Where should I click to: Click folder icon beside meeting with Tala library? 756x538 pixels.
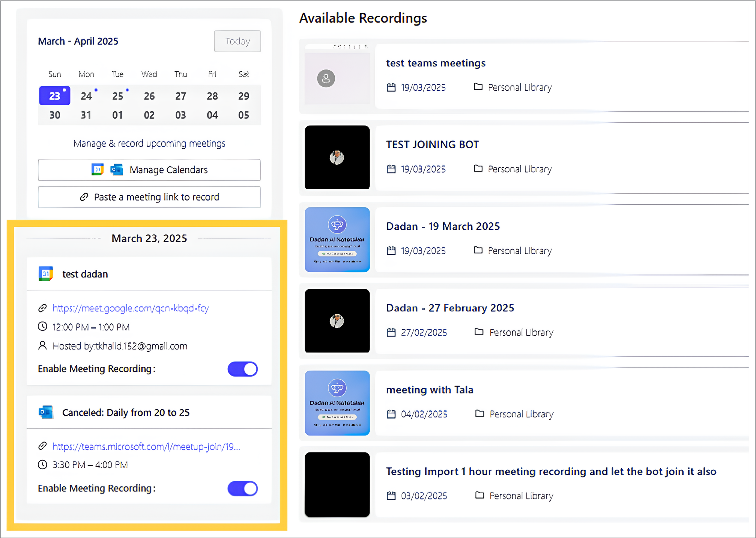pos(479,414)
